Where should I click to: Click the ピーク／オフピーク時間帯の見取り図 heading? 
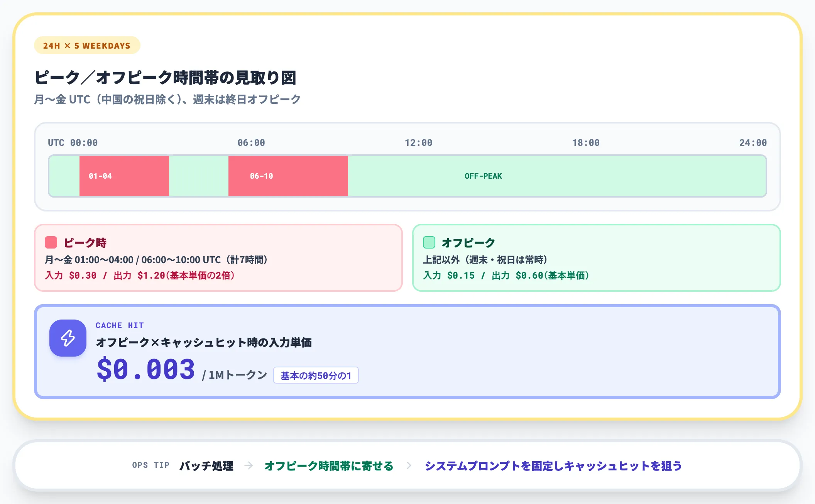tap(165, 77)
